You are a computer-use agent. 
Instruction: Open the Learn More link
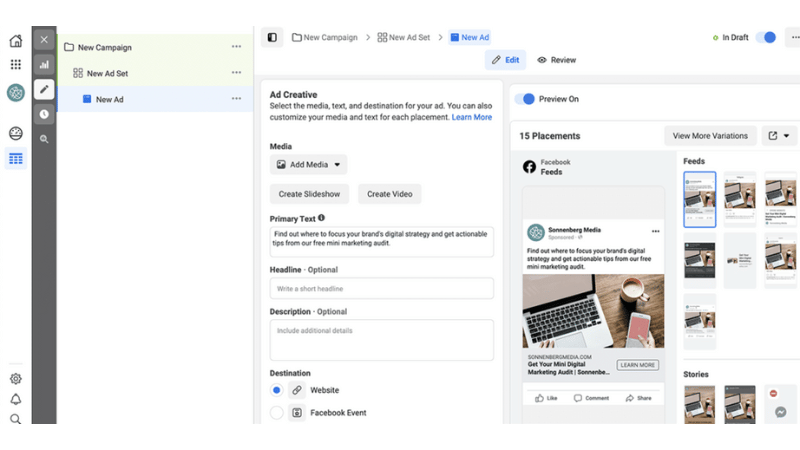pos(472,117)
